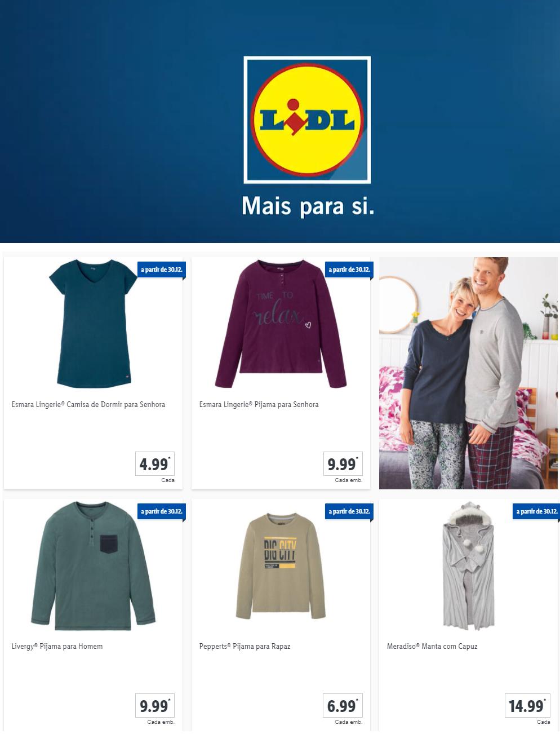The width and height of the screenshot is (560, 734).
Task: Open the grey hooded blanket image
Action: [468, 566]
